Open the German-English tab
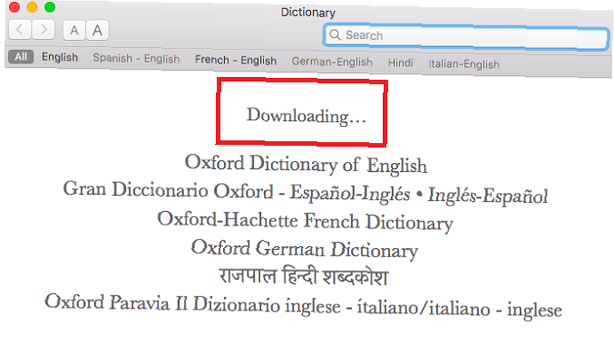Image resolution: width=614 pixels, height=364 pixels. click(332, 61)
